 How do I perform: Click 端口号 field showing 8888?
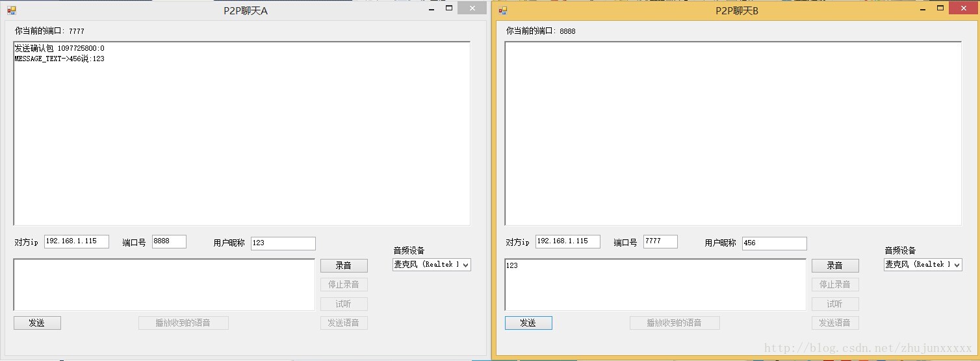click(169, 241)
